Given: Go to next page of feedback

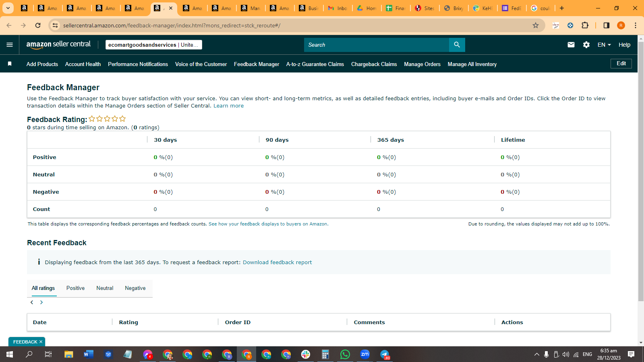Looking at the screenshot, I should point(41,302).
